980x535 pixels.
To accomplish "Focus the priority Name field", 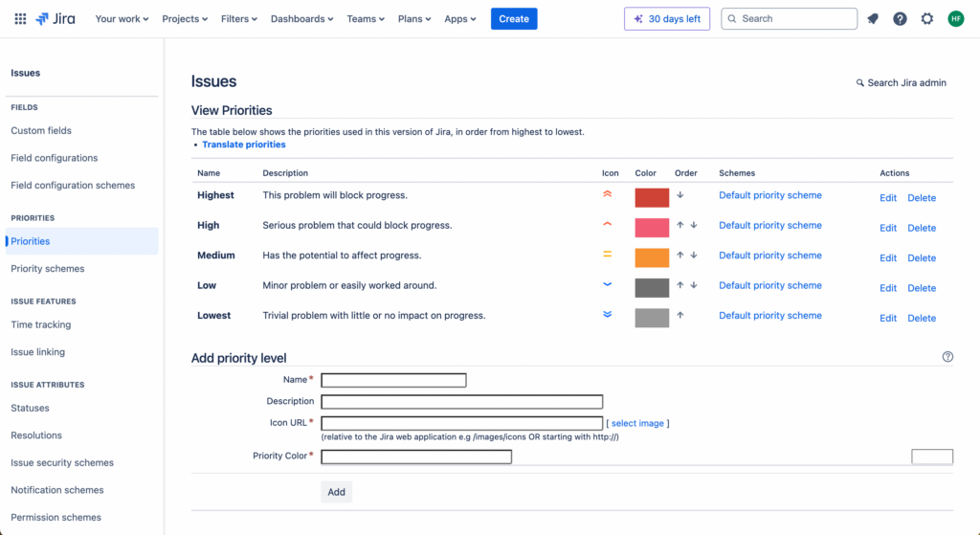I will pos(393,380).
